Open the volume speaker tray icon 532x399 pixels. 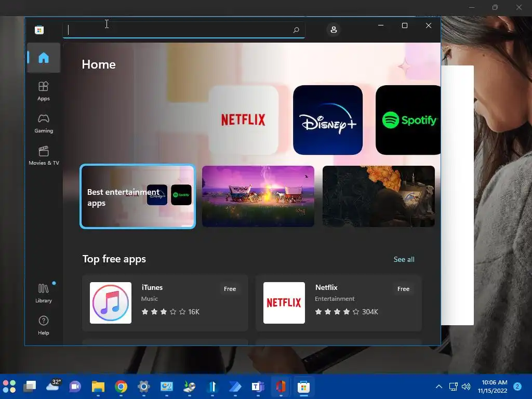point(466,387)
